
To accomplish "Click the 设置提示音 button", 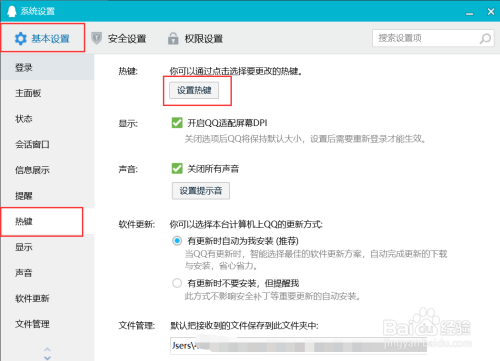I will click(201, 191).
